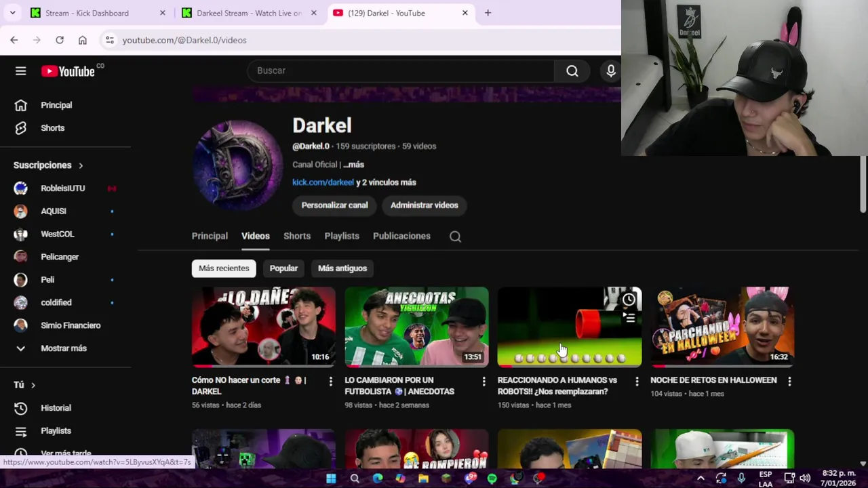Open kick.com/darkeel link
The height and width of the screenshot is (488, 868).
click(x=323, y=182)
